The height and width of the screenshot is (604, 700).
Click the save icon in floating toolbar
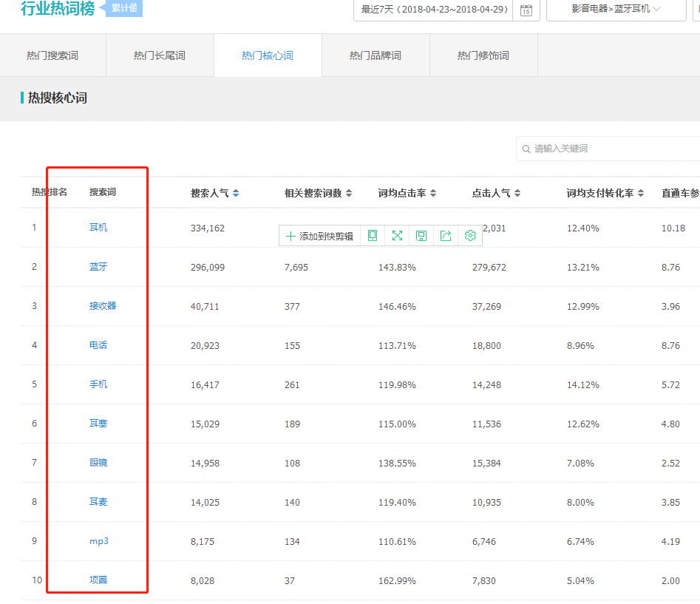(421, 236)
